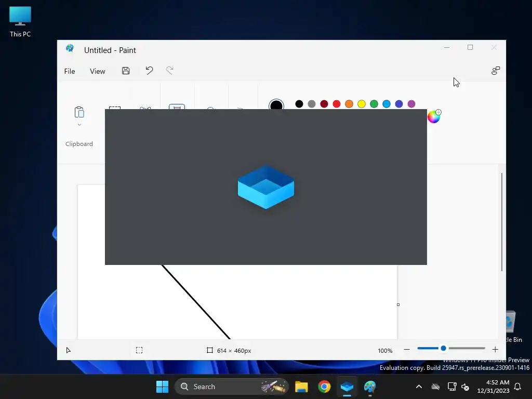Click the Save icon in Paint
The image size is (532, 399).
pos(126,71)
